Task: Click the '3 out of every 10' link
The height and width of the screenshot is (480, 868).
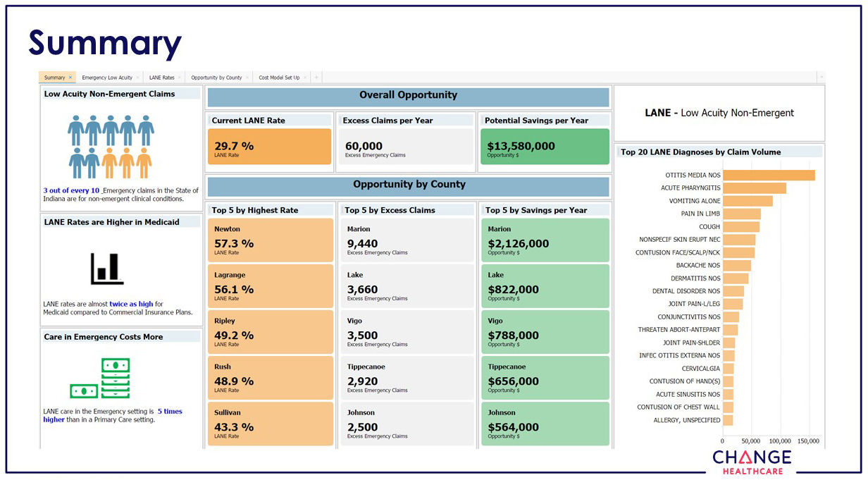Action: [71, 190]
